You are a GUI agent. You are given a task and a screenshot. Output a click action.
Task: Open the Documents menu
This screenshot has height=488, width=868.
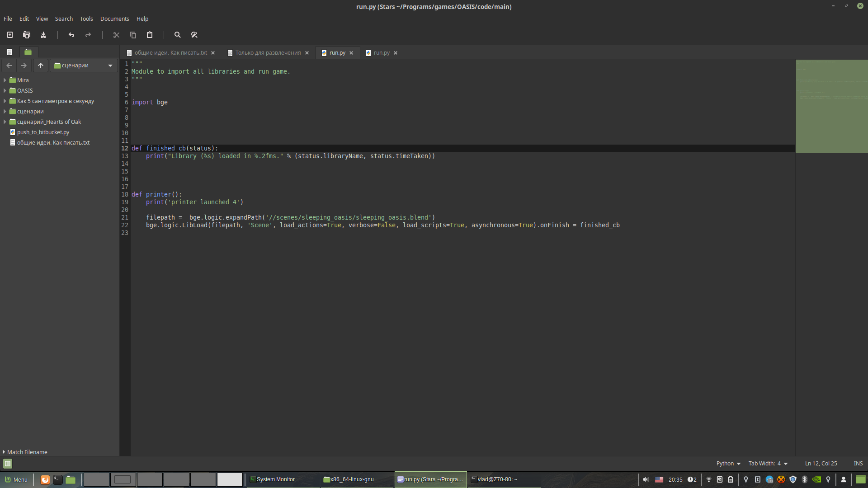point(114,19)
